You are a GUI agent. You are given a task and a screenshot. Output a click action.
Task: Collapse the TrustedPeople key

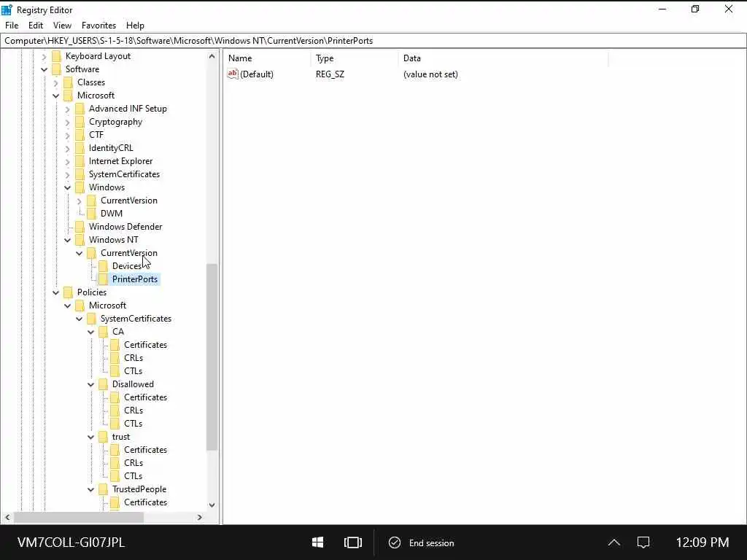pos(90,489)
